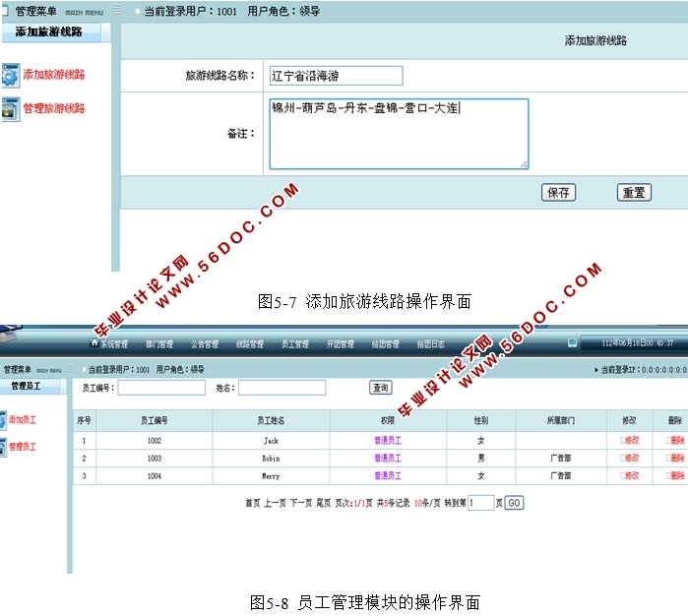The image size is (688, 616).
Task: Select the 添加旅游线路 sidebar header tab
Action: (x=51, y=32)
